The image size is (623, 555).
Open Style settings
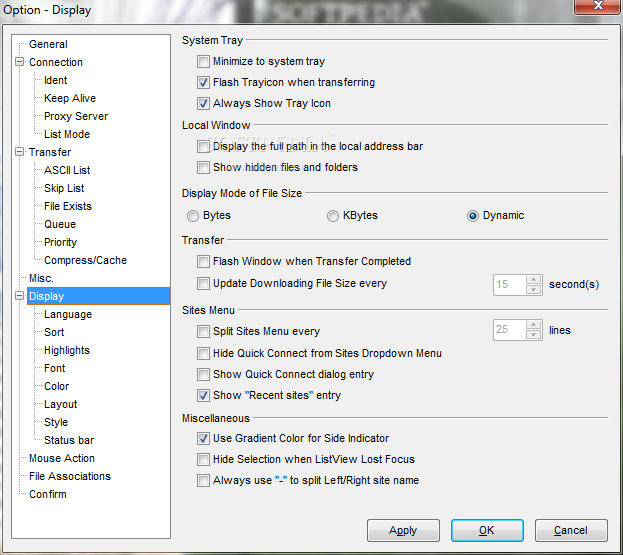pos(56,422)
